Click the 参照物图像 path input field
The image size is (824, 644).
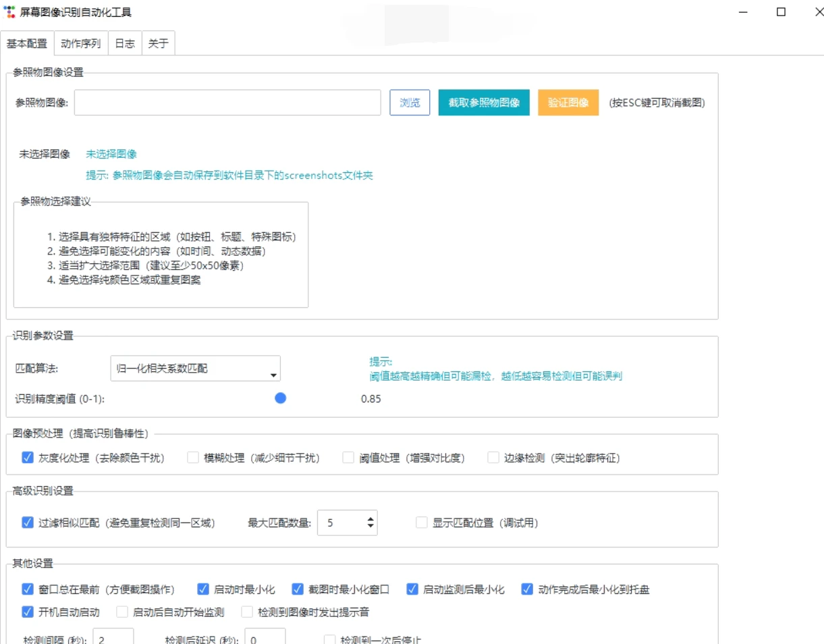tap(227, 103)
